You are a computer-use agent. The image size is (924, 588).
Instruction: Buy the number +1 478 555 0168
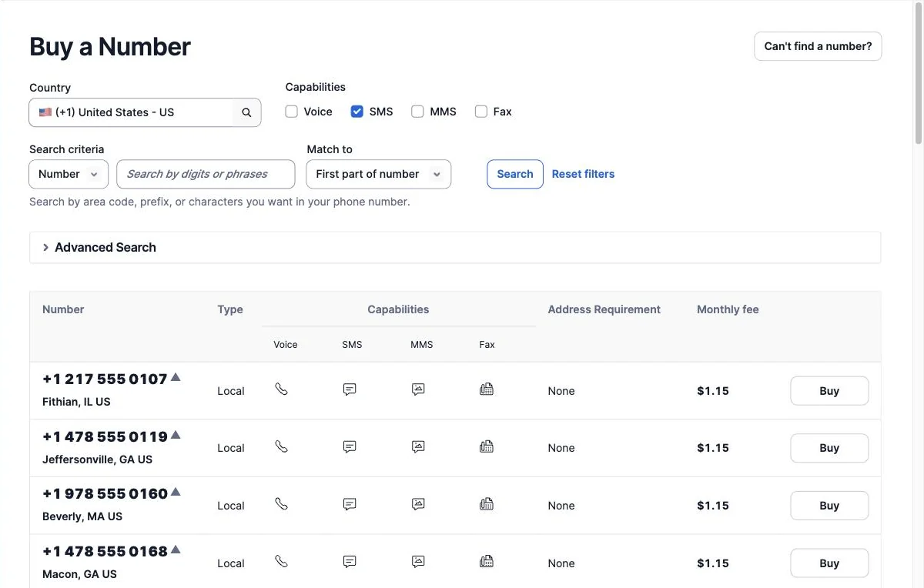(829, 563)
